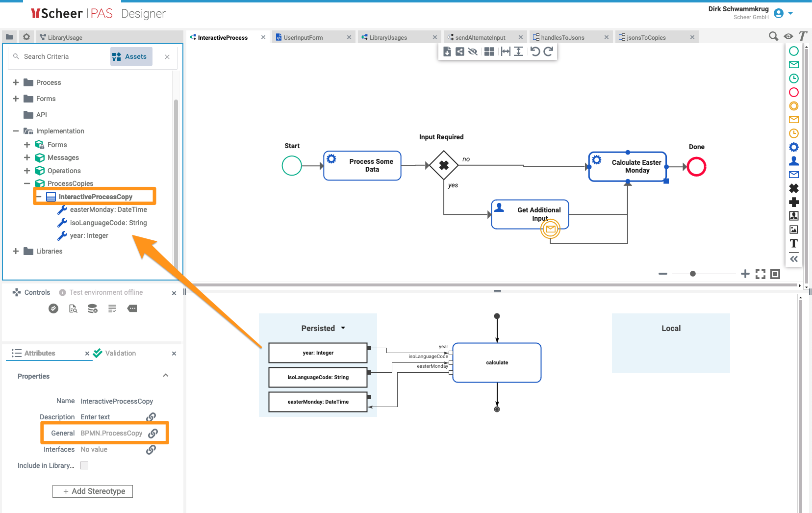Open the Validation tab
Image resolution: width=812 pixels, height=513 pixels.
tap(120, 353)
